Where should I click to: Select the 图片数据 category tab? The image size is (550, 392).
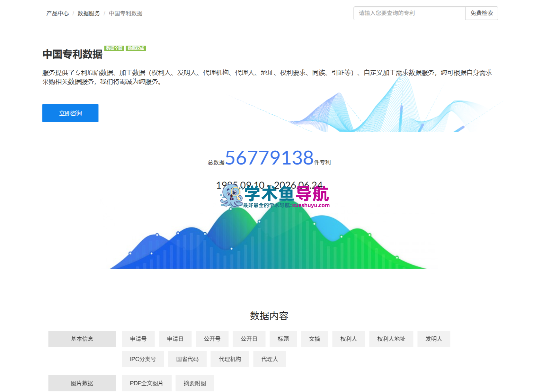82,383
